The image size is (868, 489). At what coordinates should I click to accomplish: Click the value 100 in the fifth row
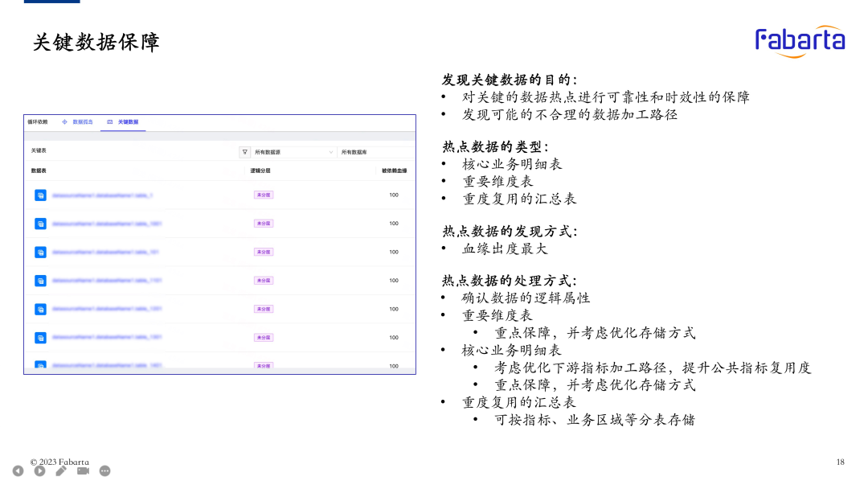click(394, 309)
